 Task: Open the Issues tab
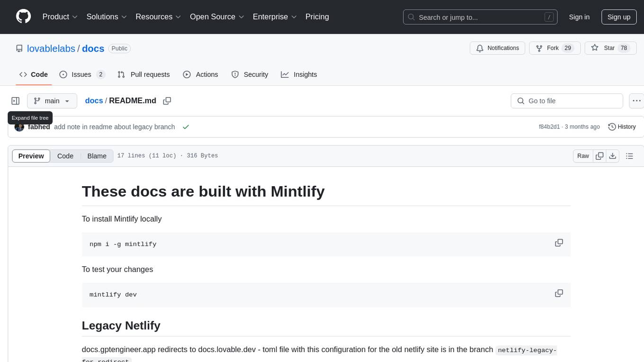click(82, 74)
